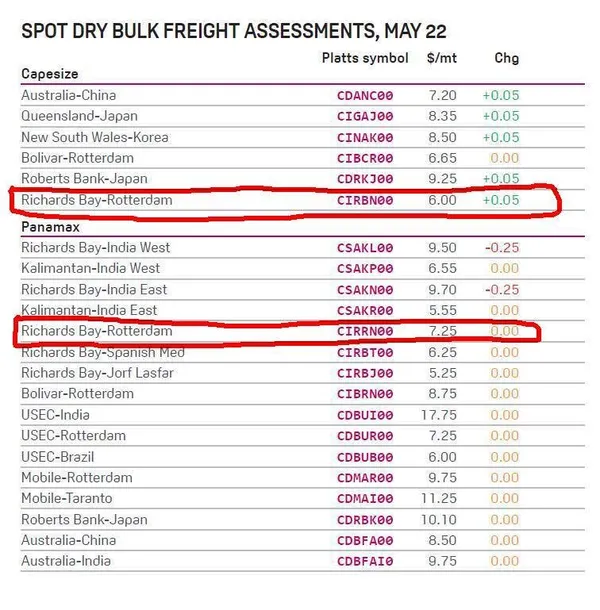600x610 pixels.
Task: Click the -0.25 change for Richards Bay-India West
Action: point(502,248)
